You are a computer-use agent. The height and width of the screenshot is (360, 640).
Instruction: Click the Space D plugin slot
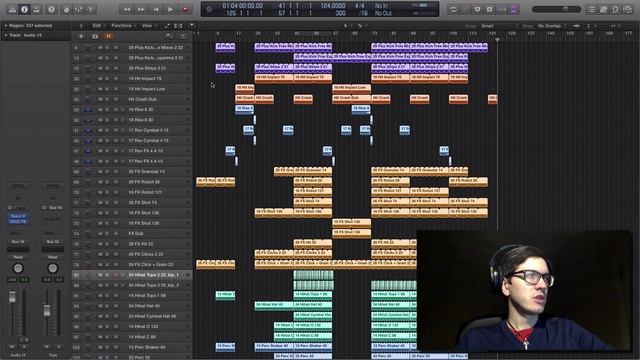pyautogui.click(x=18, y=216)
